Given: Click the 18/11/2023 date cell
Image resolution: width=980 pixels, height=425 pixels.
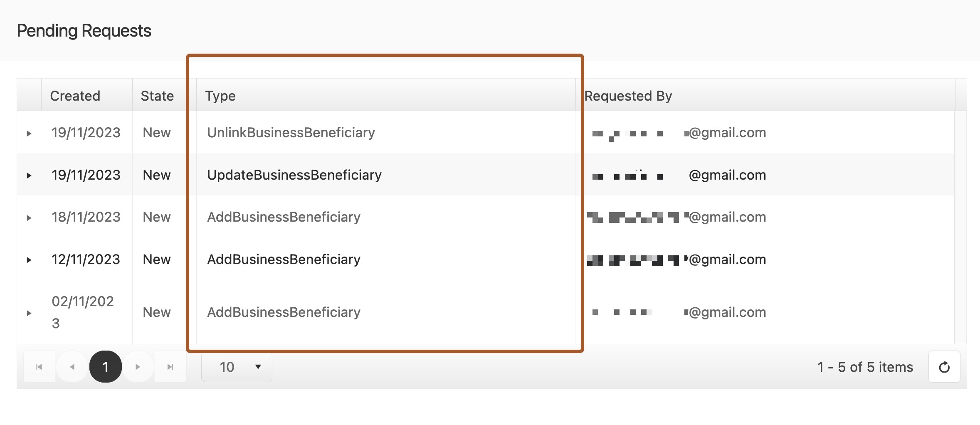Looking at the screenshot, I should [86, 217].
